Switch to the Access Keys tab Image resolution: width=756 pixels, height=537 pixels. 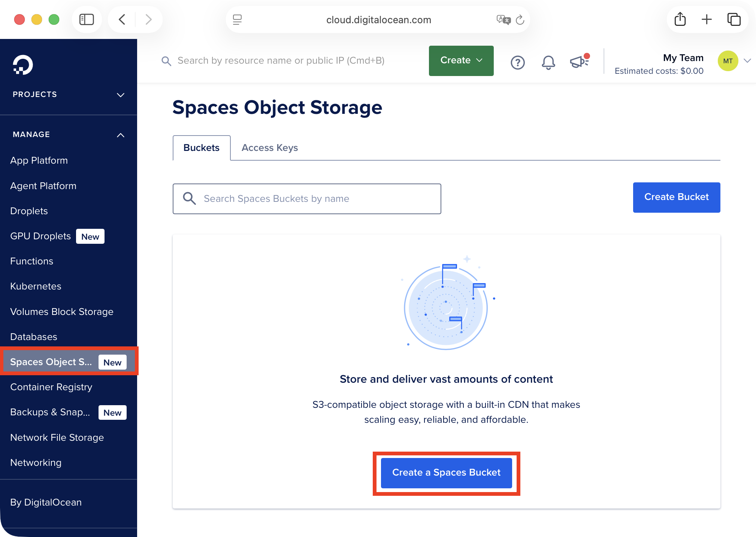tap(269, 148)
